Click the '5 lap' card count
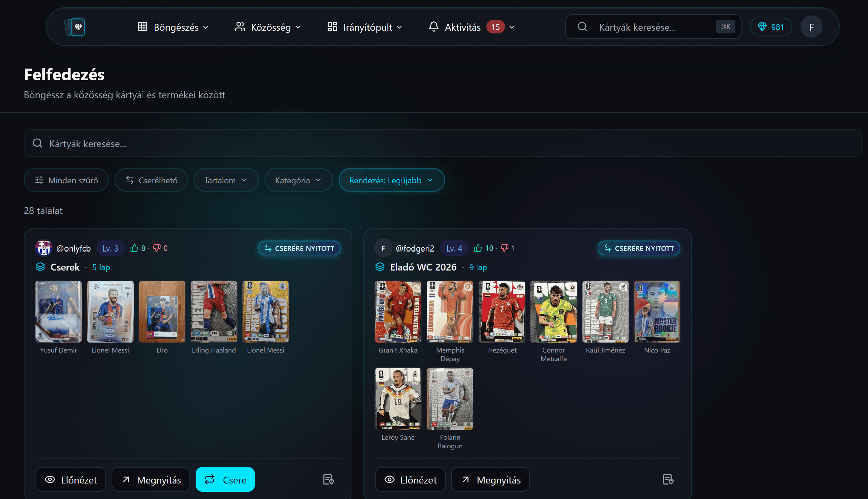Viewport: 868px width, 499px height. tap(101, 267)
